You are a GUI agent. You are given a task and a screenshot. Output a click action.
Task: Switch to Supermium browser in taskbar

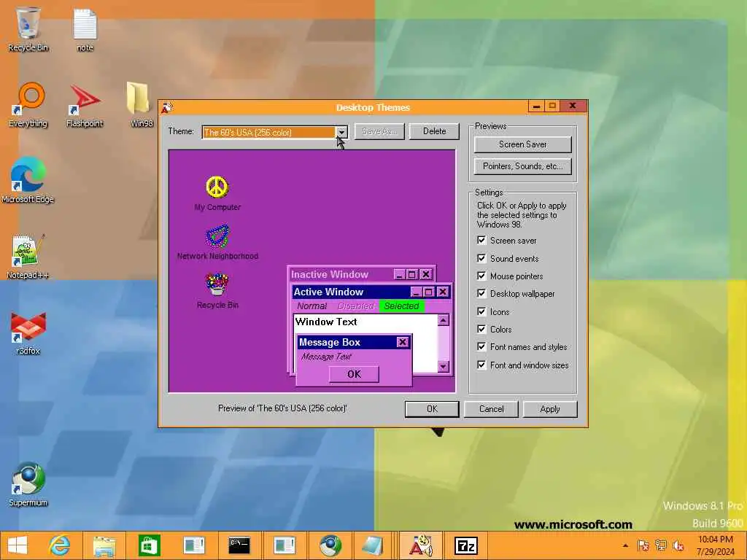coord(330,545)
